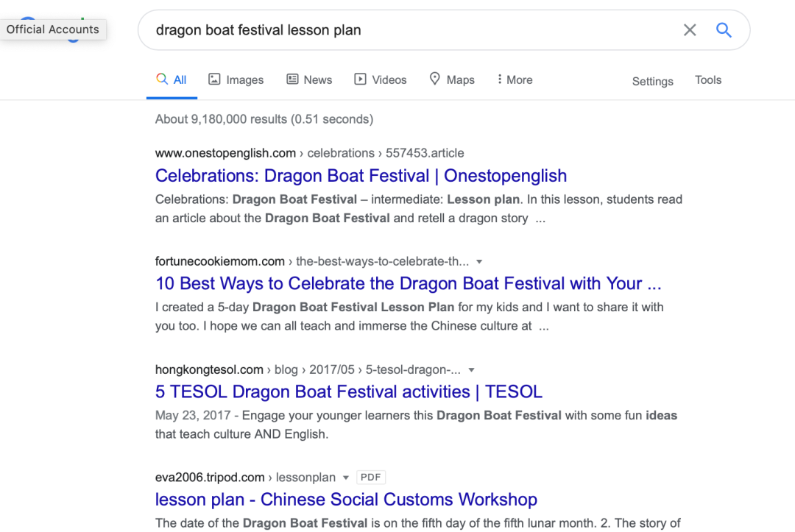795x532 pixels.
Task: Click the PDF badge on tripod result
Action: click(370, 478)
